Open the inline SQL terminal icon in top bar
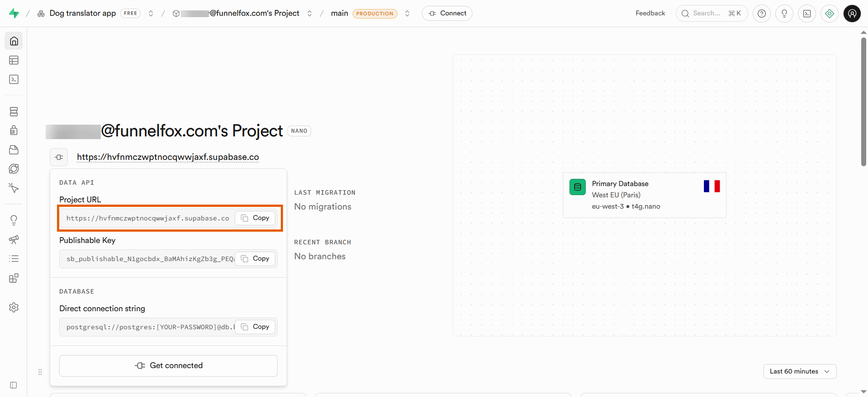 (x=807, y=14)
